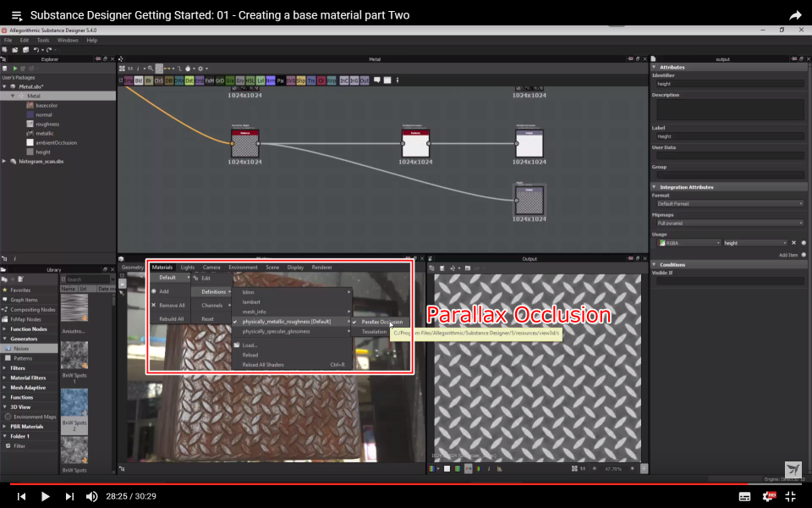812x508 pixels.
Task: Add an HSL node from toolbar
Action: pos(250,81)
